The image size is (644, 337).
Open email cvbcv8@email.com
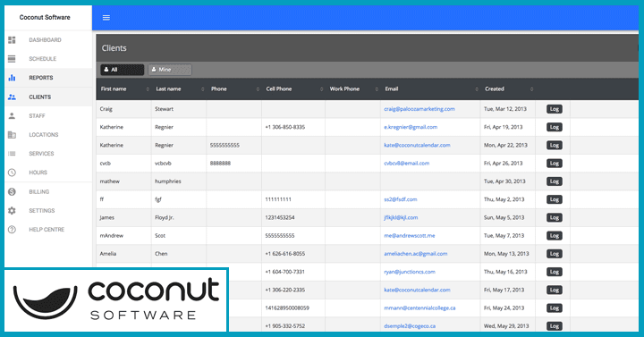coord(407,164)
